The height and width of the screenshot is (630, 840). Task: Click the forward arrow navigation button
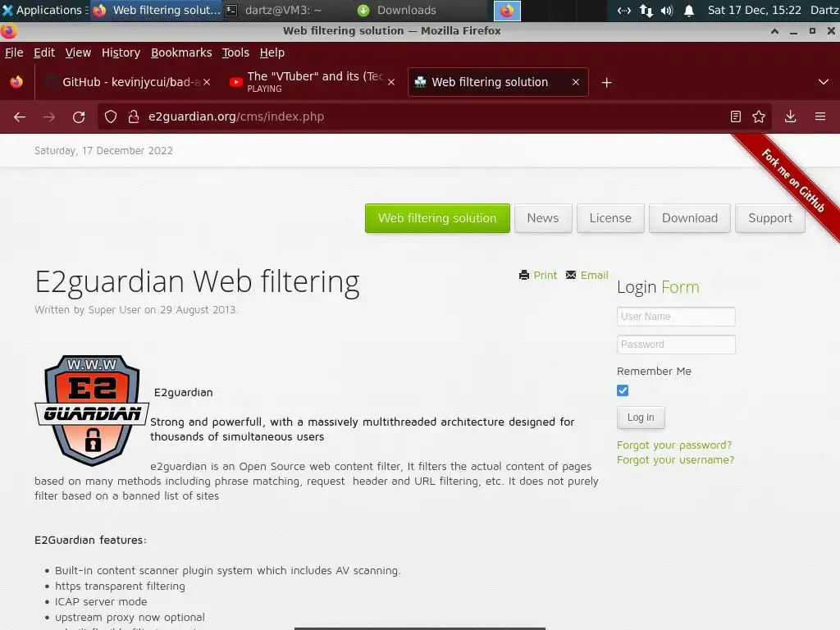(x=49, y=116)
